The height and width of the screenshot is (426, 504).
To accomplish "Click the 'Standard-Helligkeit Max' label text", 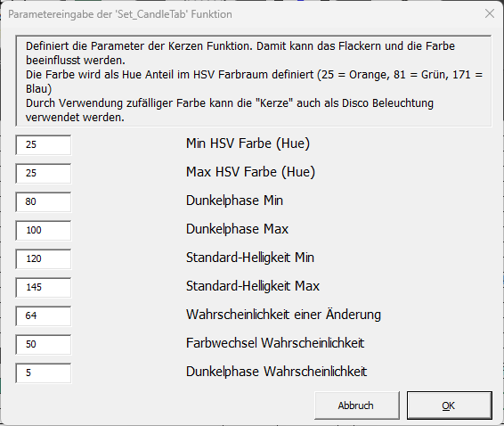I will click(253, 286).
